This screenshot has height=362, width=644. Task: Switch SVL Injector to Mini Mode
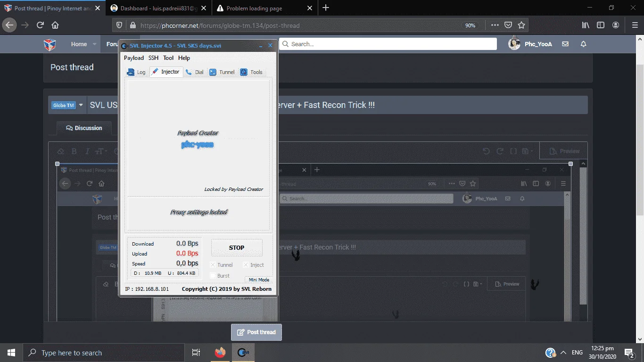point(259,280)
